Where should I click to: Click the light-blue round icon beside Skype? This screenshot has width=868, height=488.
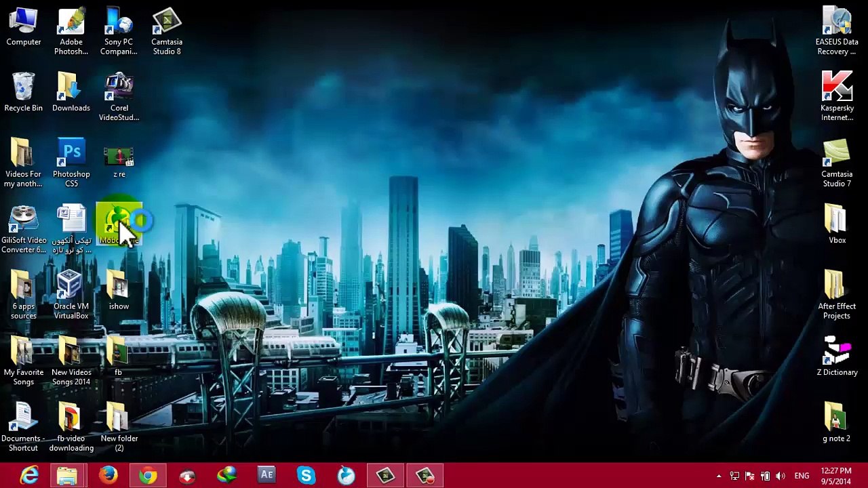coord(346,476)
